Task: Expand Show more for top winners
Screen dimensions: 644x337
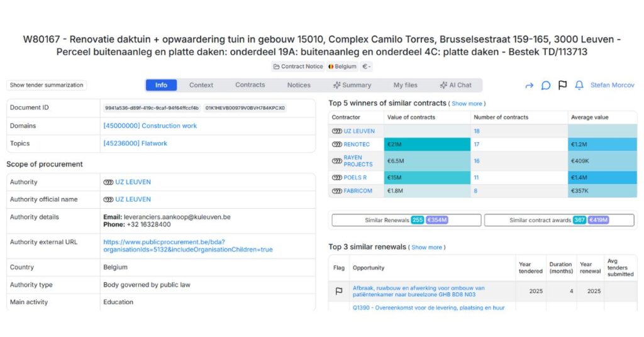Action: pyautogui.click(x=467, y=104)
